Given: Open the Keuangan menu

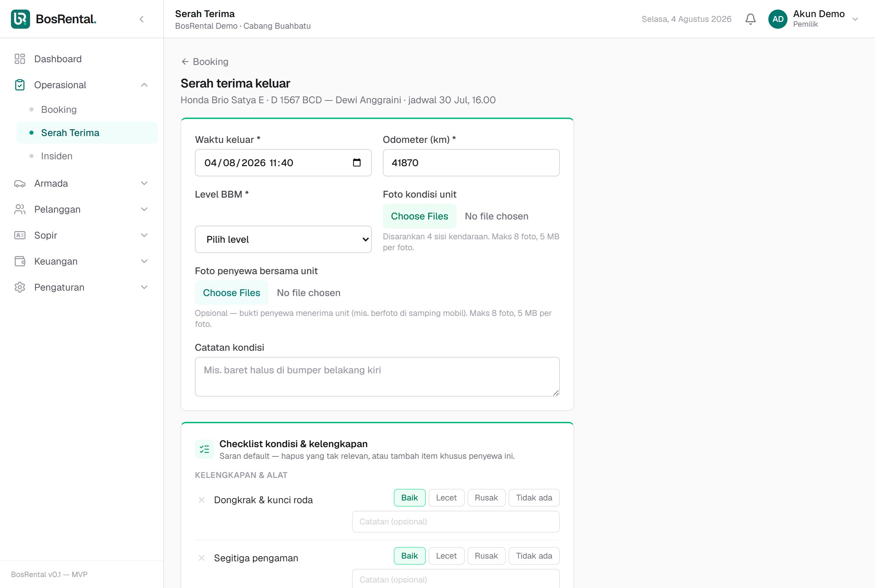Looking at the screenshot, I should click(x=82, y=262).
